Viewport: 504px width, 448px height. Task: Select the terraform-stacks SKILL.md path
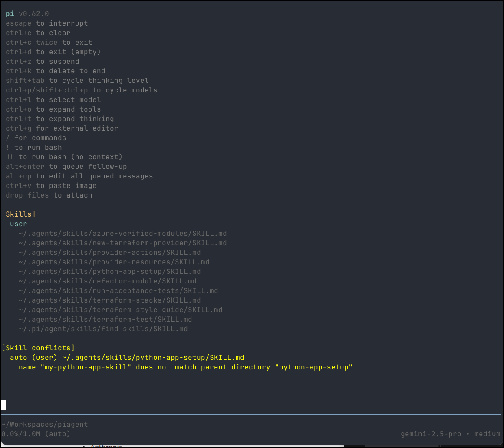point(109,300)
